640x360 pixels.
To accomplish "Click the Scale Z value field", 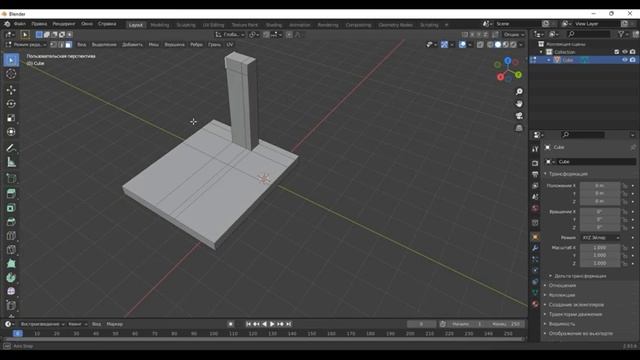I will click(600, 263).
